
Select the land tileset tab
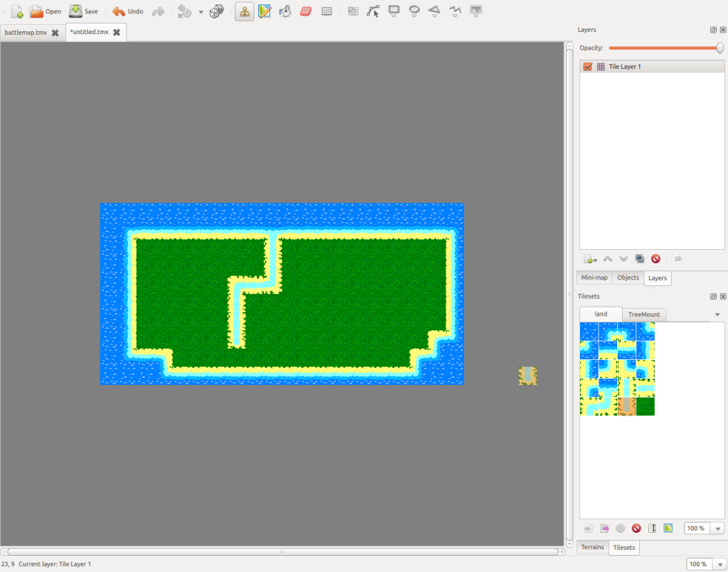click(x=601, y=314)
